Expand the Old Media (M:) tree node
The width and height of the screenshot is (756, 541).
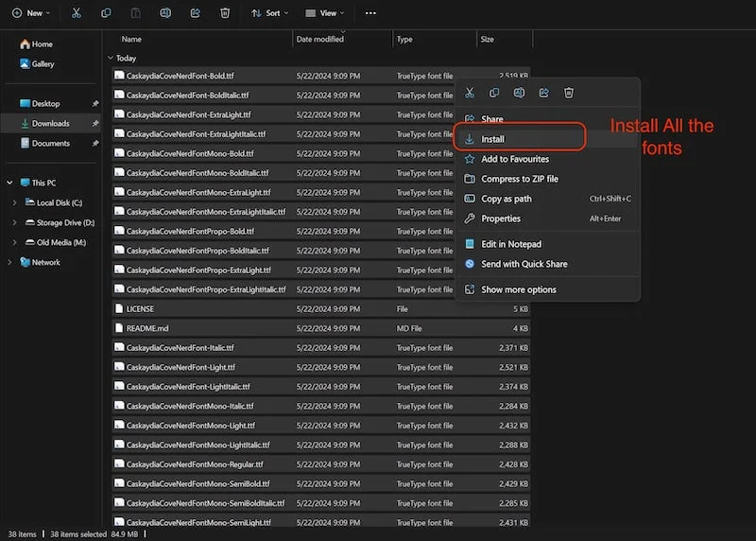(x=14, y=242)
